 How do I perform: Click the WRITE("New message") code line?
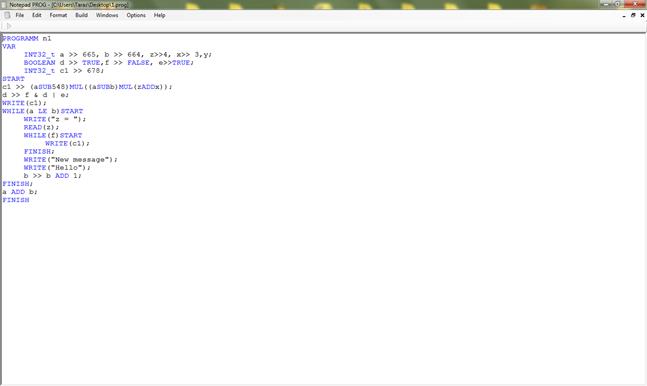[71, 159]
